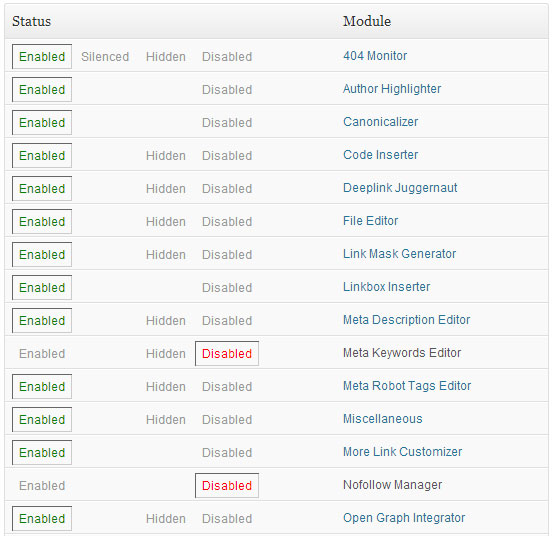Enable the Nofollow Manager module

pos(42,485)
